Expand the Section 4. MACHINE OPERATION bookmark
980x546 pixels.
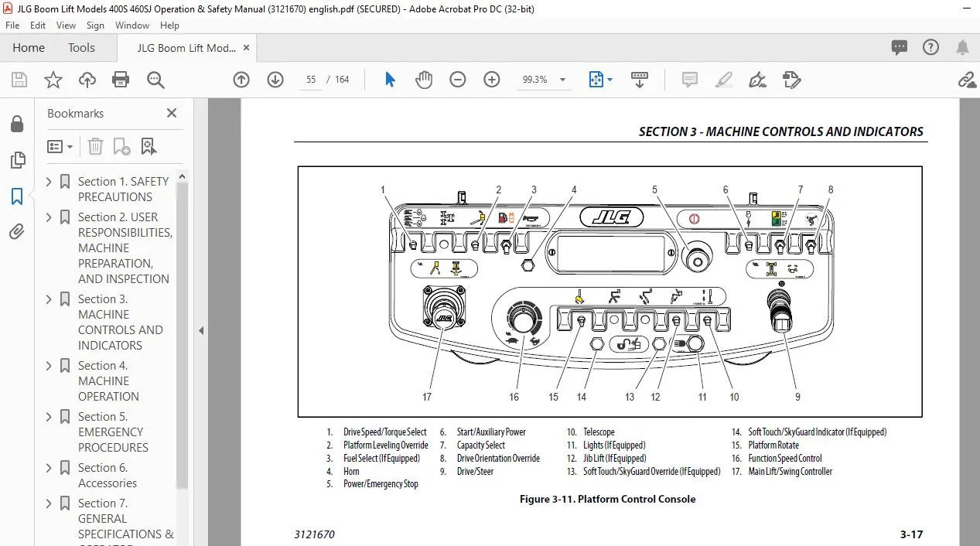point(50,366)
